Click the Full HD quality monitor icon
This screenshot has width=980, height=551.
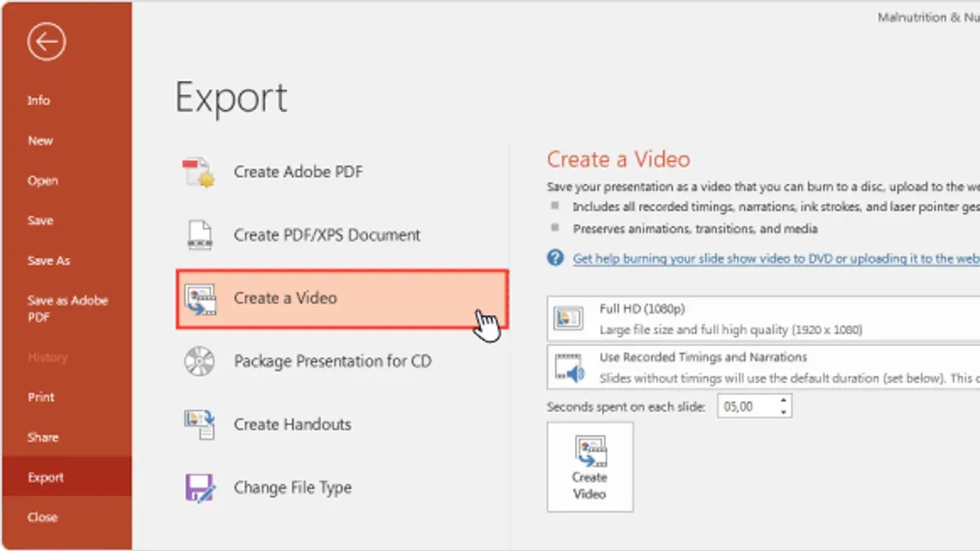point(569,318)
